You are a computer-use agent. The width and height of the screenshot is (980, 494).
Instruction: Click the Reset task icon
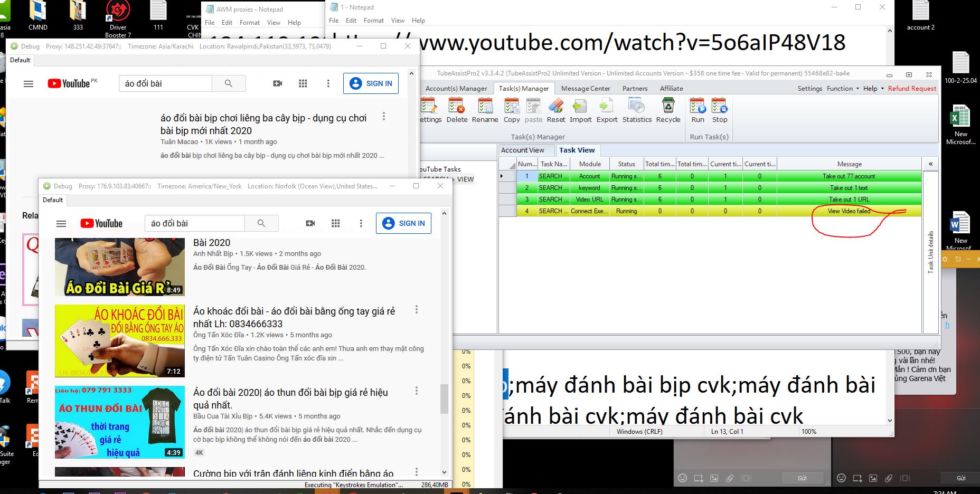point(555,110)
